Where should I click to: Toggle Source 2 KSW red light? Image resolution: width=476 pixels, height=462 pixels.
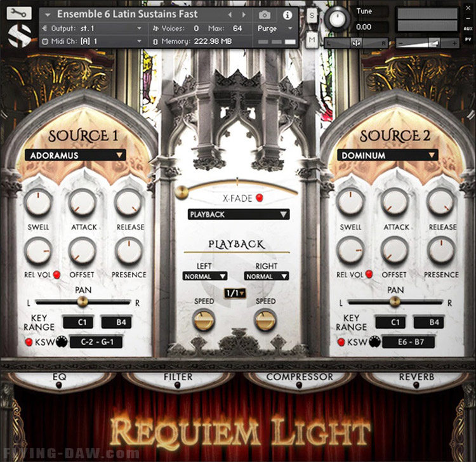click(341, 342)
